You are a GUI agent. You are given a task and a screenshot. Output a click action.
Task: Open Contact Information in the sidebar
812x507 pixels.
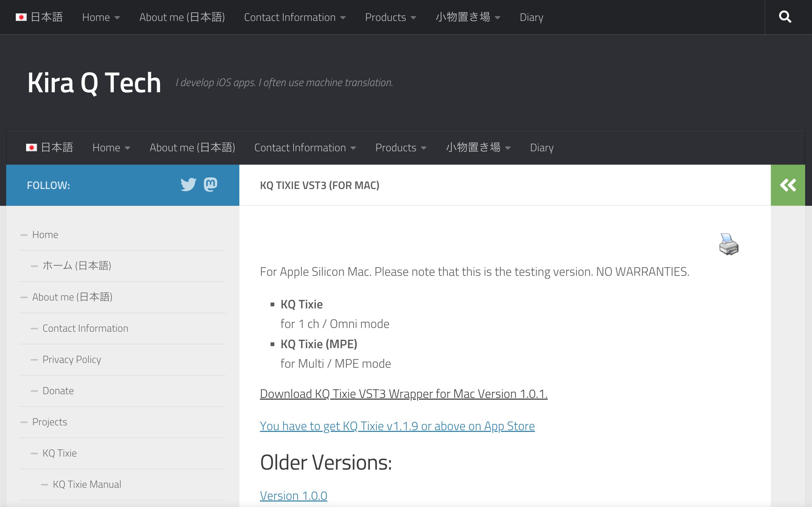coord(85,328)
